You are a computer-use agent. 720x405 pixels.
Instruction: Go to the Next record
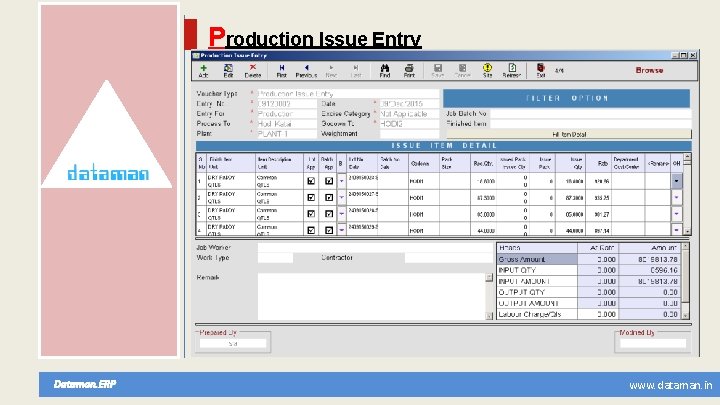[x=331, y=71]
